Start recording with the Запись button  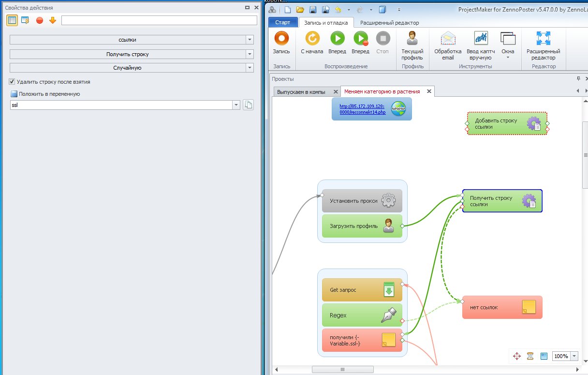(281, 43)
